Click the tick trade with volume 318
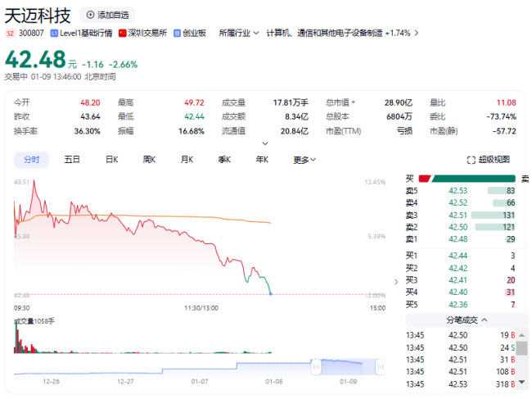This screenshot has height=399, width=532. click(x=461, y=384)
